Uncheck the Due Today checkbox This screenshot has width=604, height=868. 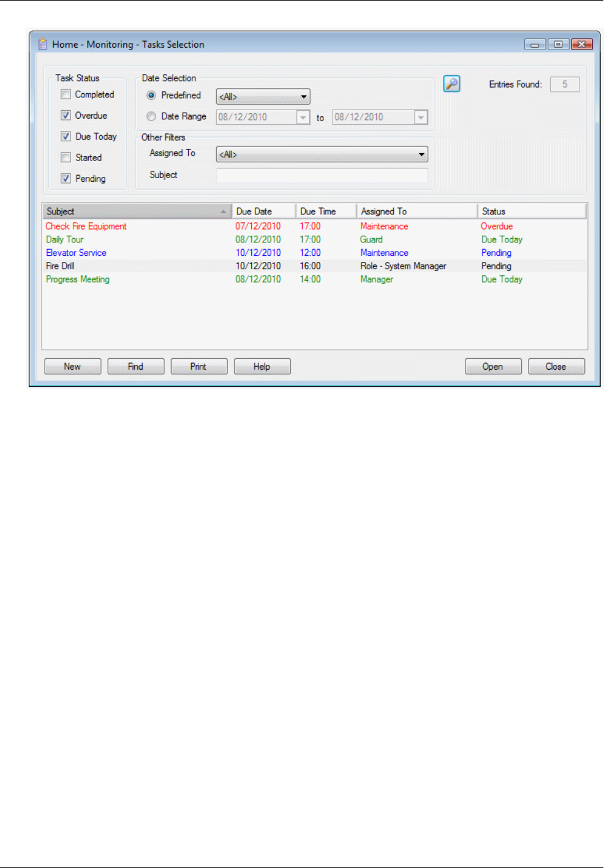pos(66,137)
